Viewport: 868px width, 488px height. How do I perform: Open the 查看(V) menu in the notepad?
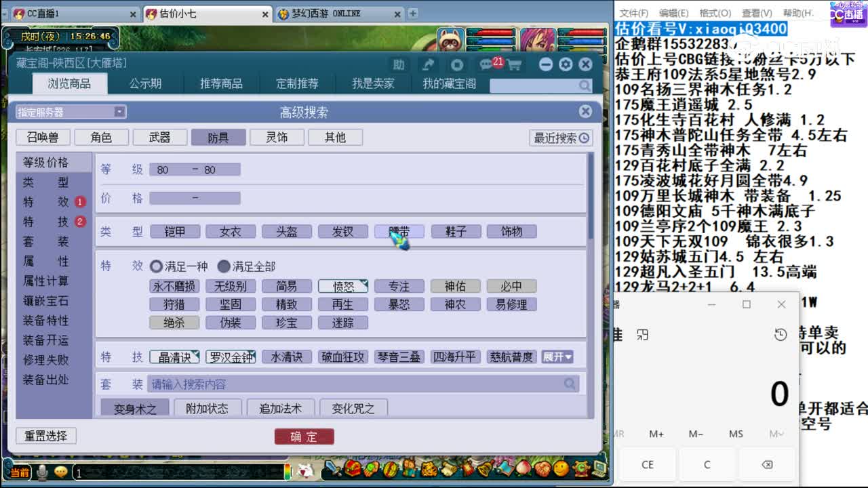(x=757, y=13)
